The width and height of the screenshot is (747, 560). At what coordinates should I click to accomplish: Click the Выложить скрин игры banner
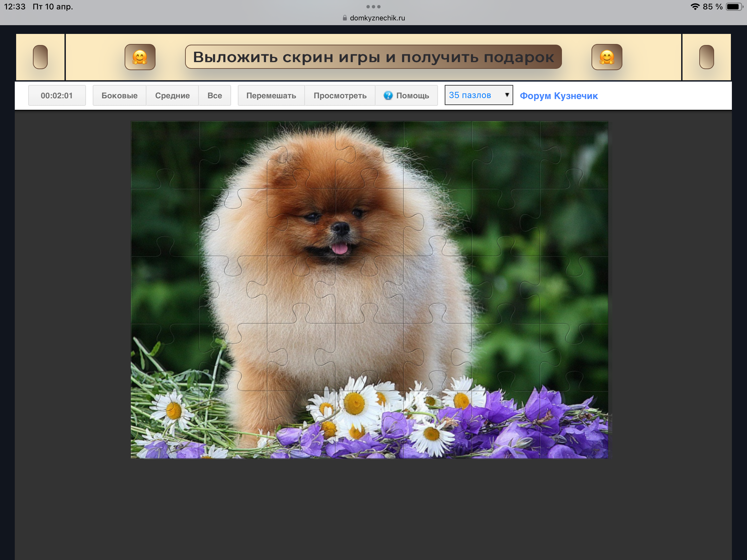click(373, 57)
